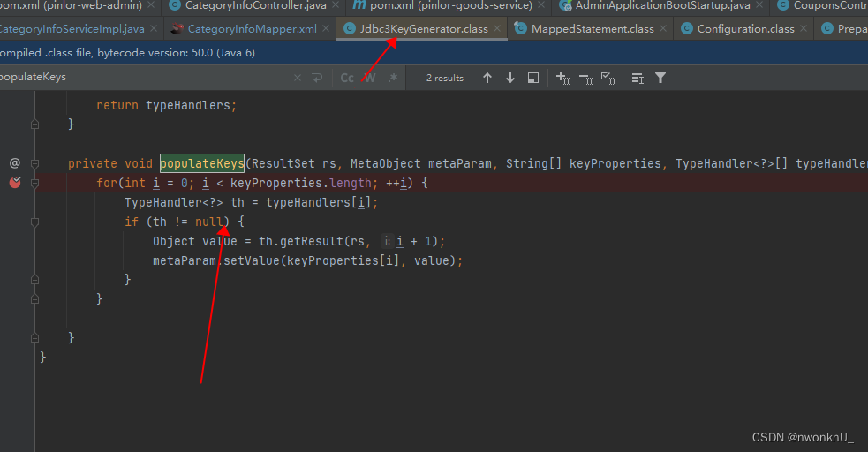
Task: Toggle Regex option in search bar
Action: (x=393, y=78)
